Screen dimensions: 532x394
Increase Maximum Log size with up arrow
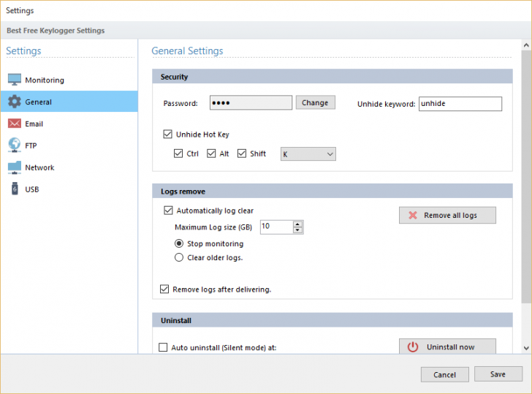[x=297, y=224]
